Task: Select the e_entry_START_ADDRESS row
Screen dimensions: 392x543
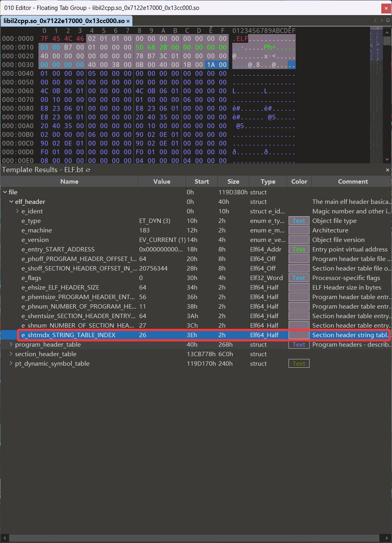Action: 196,249
